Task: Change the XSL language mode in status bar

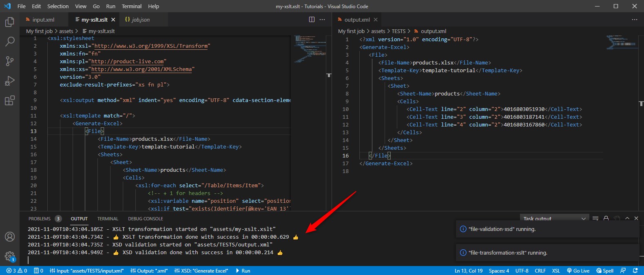Action: tap(556, 271)
